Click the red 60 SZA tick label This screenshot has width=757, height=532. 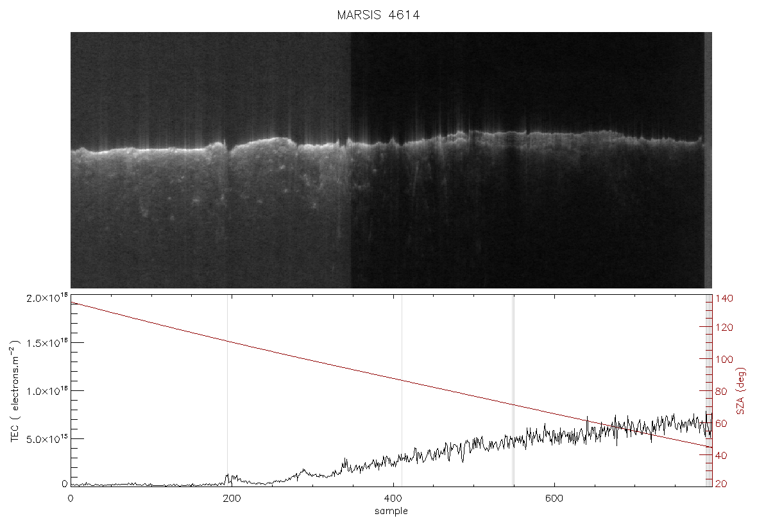pos(721,424)
